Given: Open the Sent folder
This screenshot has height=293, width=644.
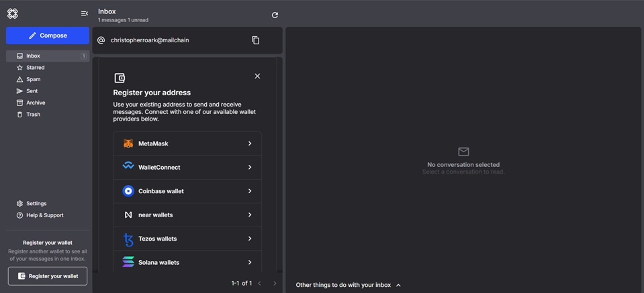Looking at the screenshot, I should pos(32,91).
